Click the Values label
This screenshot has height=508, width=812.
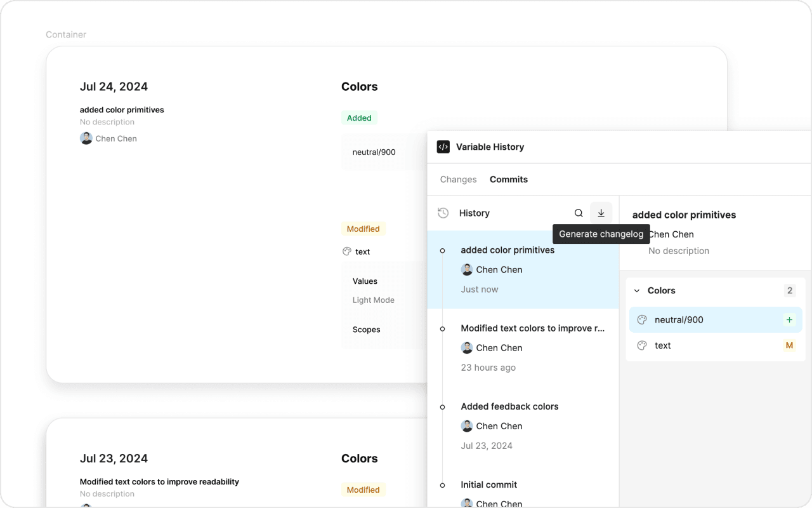[x=365, y=281]
